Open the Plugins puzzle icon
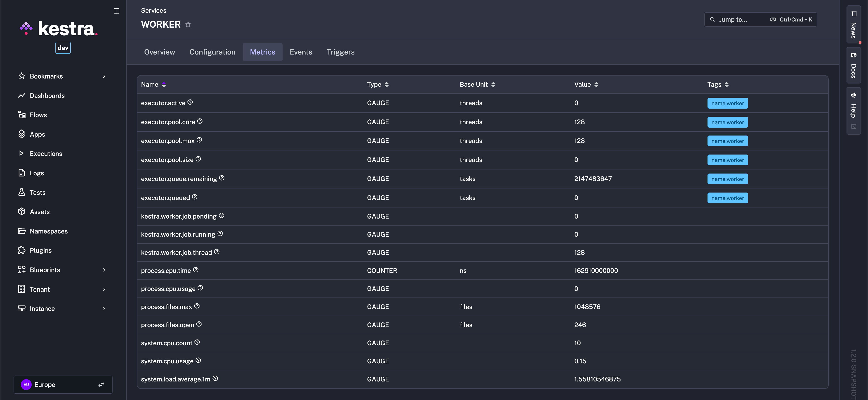 pos(21,250)
